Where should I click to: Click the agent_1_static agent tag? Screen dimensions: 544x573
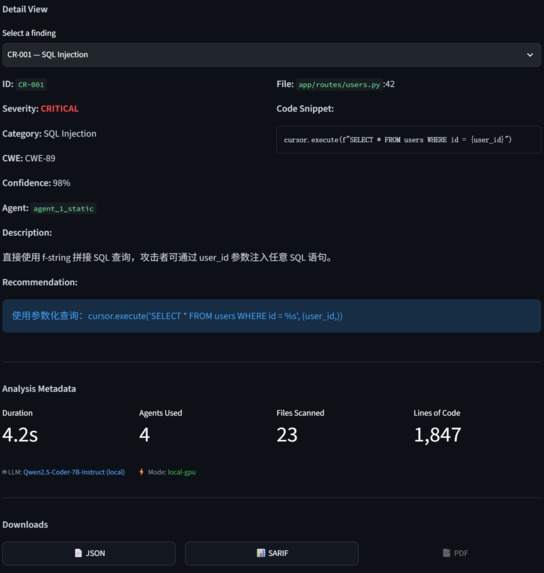[64, 209]
